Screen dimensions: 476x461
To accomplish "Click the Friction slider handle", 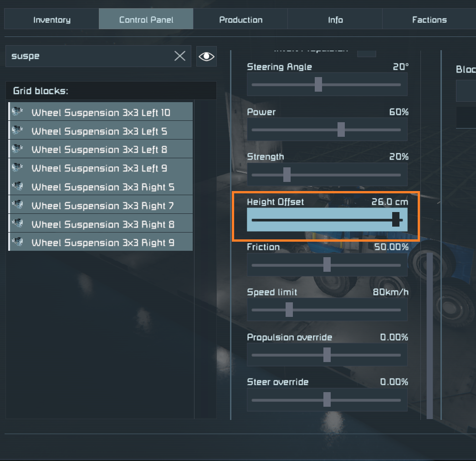I will 327,265.
